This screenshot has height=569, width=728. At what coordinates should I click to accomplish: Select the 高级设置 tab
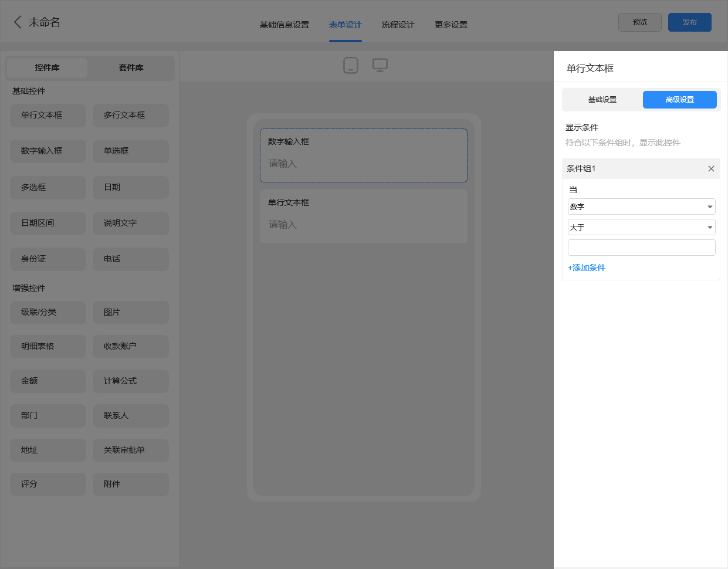(x=680, y=100)
